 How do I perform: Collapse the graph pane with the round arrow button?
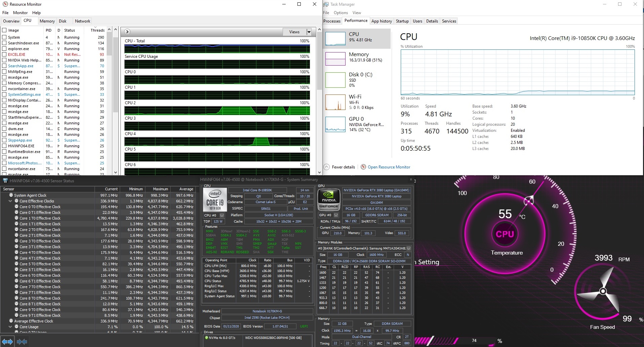pyautogui.click(x=127, y=32)
